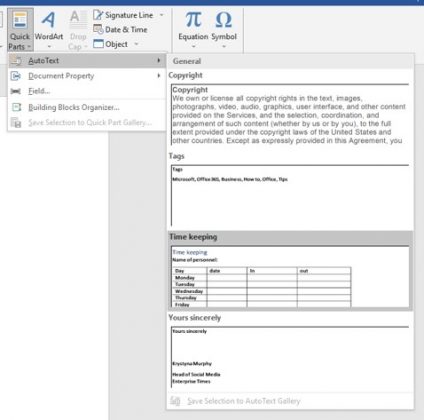Expand the AutoText submenu arrow
Viewport: 424px width, 420px height.
(159, 60)
